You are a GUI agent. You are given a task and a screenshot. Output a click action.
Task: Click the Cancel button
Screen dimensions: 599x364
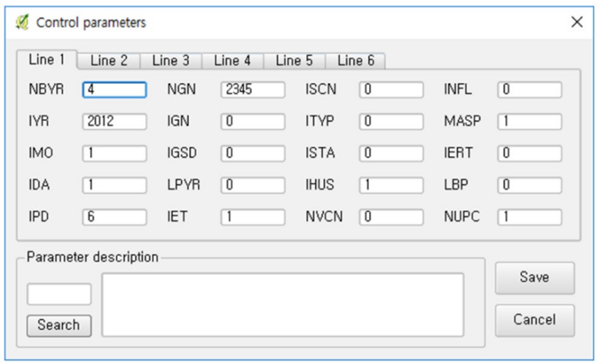[x=535, y=320]
